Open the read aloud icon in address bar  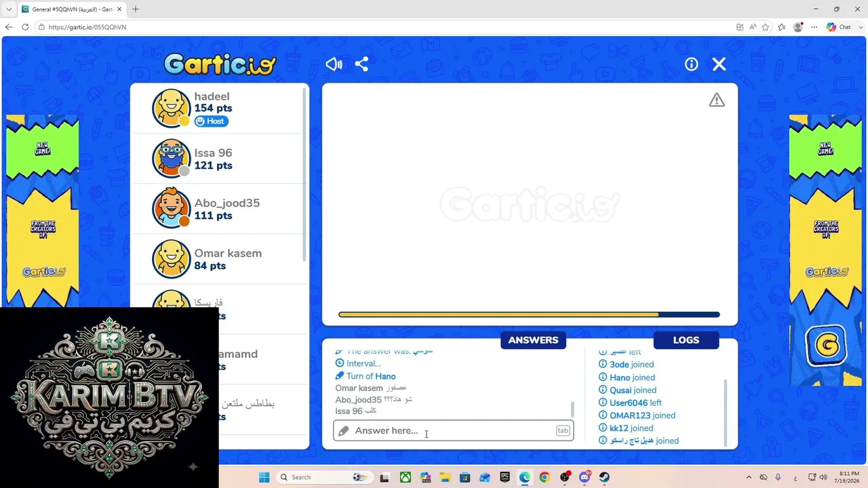[753, 27]
